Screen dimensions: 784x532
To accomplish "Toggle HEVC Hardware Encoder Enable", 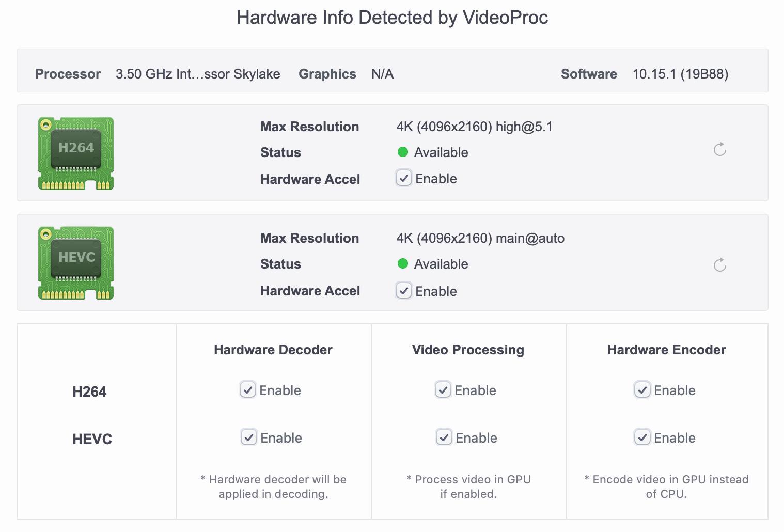I will 642,437.
